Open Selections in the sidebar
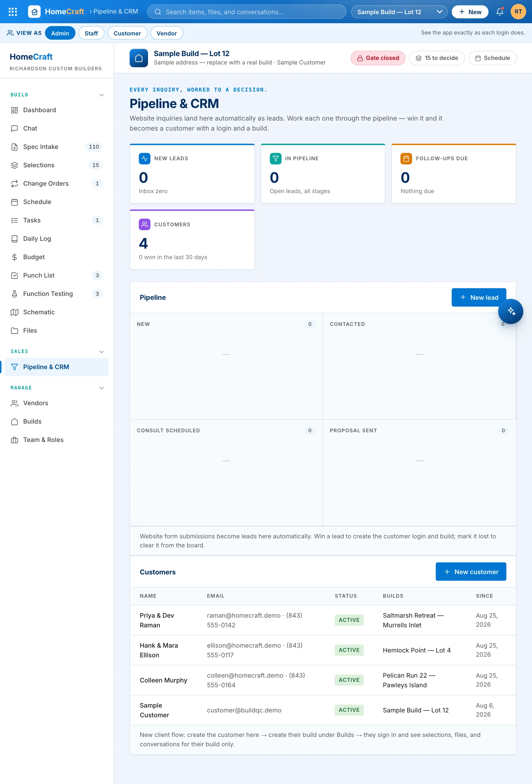The height and width of the screenshot is (784, 532). coord(57,165)
